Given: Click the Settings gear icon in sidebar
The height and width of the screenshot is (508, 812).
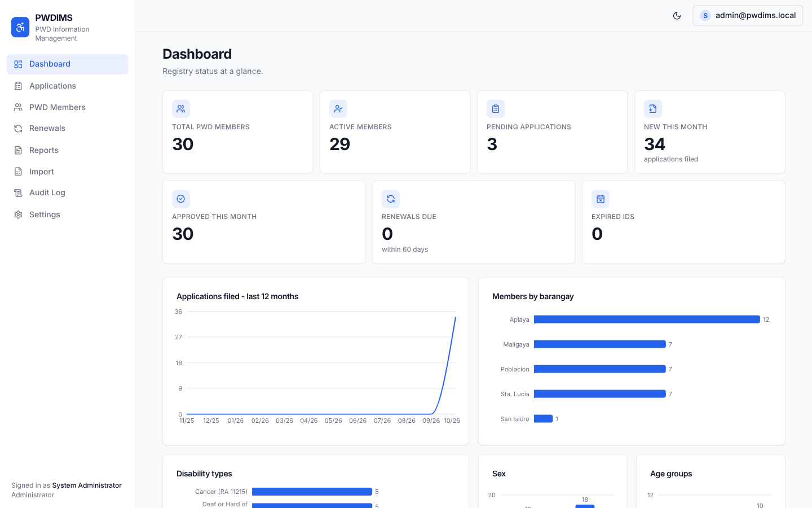Looking at the screenshot, I should (18, 214).
